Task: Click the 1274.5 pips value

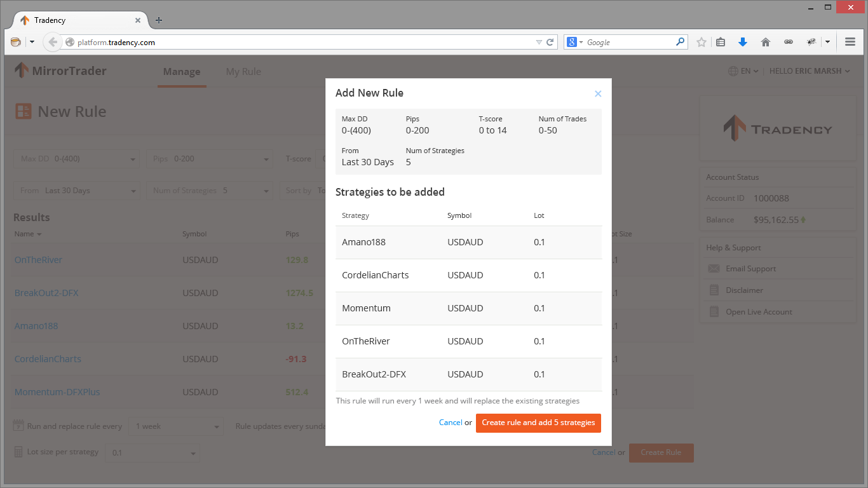Action: point(299,293)
